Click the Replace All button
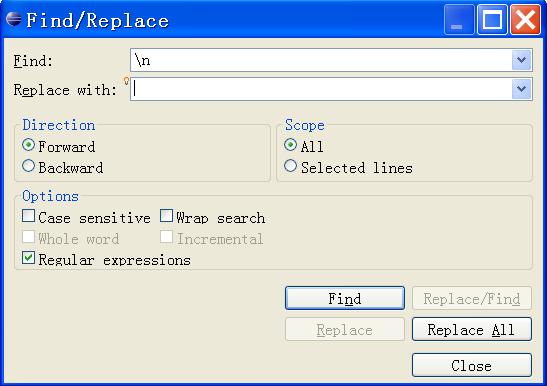Screen dimensions: 547x386 pyautogui.click(x=472, y=329)
